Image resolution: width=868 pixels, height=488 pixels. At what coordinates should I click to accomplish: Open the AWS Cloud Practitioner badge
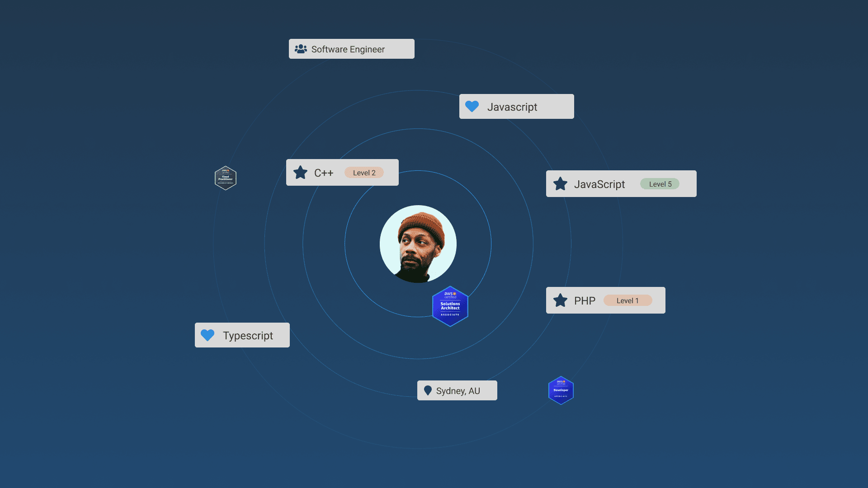226,178
